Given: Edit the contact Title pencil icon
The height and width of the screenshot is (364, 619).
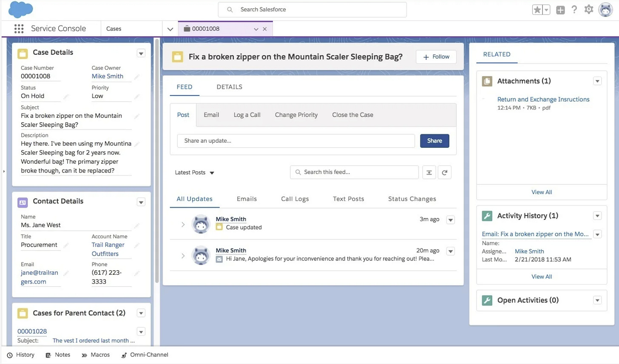Looking at the screenshot, I should [66, 245].
